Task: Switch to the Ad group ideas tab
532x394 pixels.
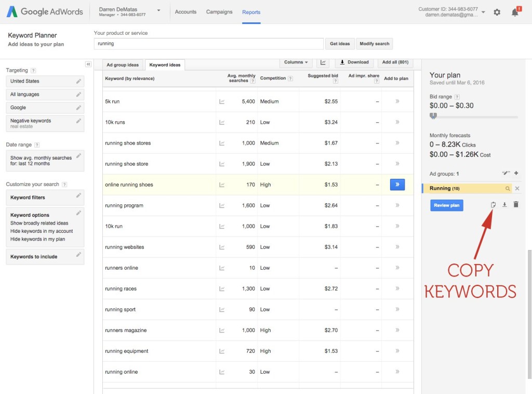Action: [x=123, y=65]
